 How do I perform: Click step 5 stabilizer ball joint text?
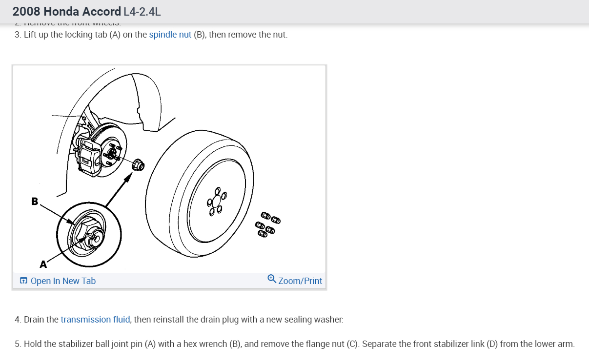pos(295,344)
